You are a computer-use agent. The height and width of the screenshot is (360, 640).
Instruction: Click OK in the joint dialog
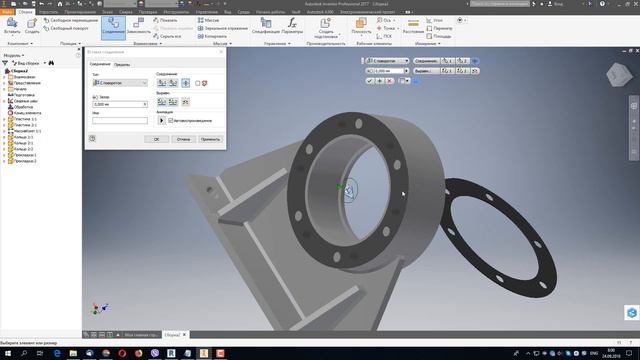[156, 139]
